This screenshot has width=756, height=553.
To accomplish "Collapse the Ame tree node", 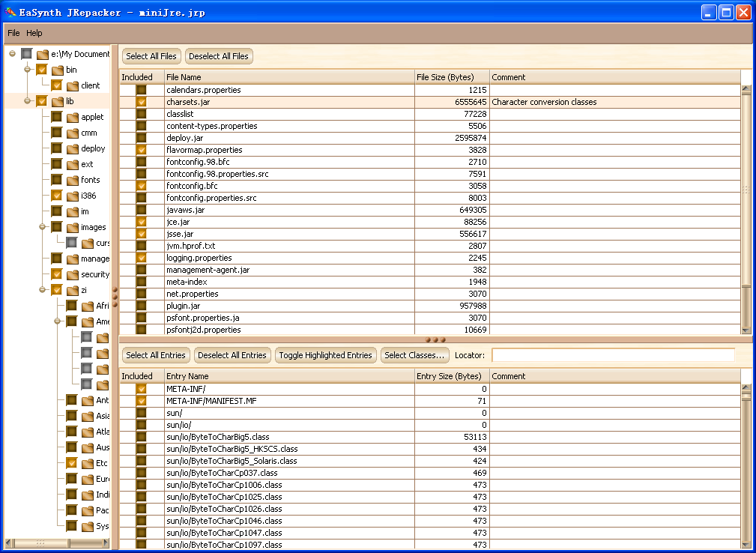I will (x=58, y=321).
